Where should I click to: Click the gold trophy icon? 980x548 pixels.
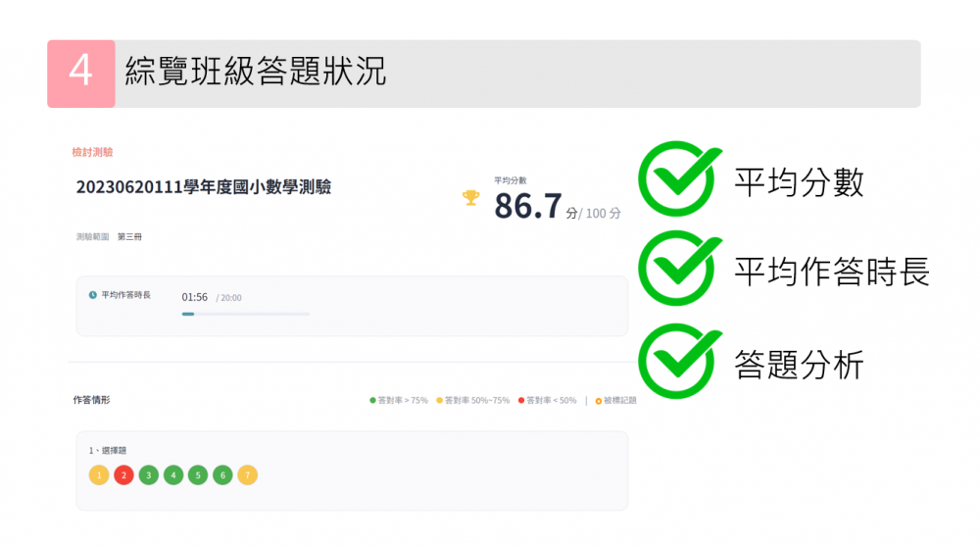(471, 198)
